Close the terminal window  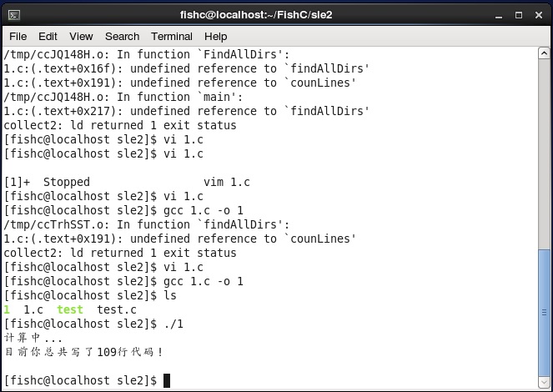point(539,15)
